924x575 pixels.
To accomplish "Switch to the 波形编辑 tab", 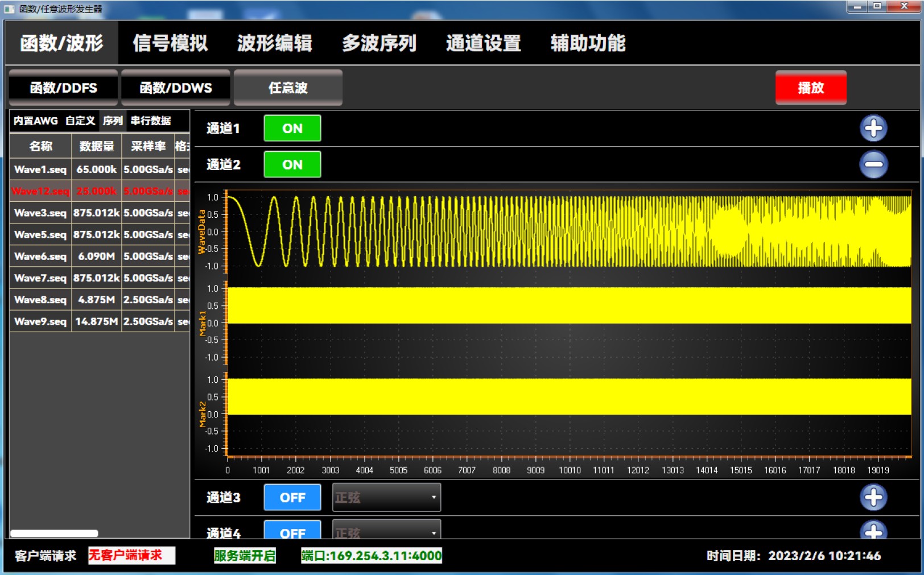I will [274, 43].
